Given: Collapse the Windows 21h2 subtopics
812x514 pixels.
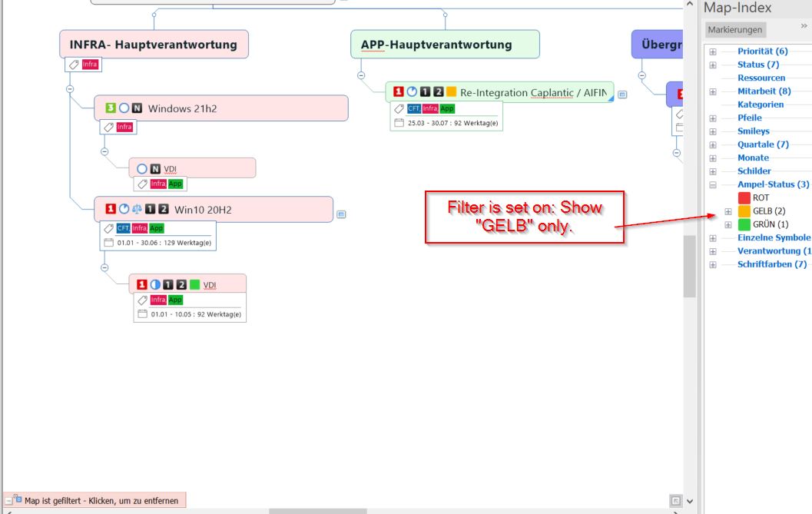Looking at the screenshot, I should [104, 152].
